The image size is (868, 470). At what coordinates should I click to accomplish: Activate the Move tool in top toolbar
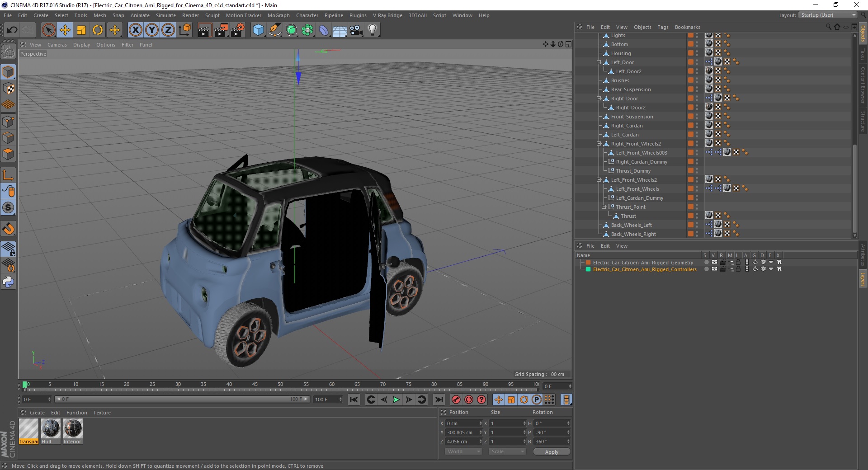(65, 30)
